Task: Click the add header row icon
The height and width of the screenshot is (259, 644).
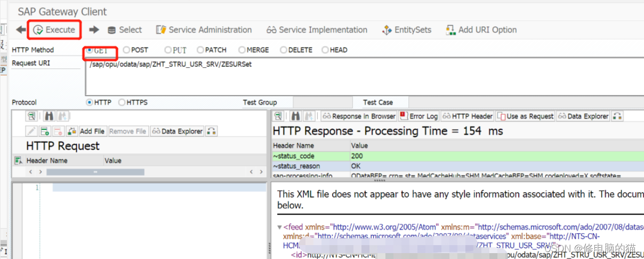Action: pyautogui.click(x=45, y=131)
